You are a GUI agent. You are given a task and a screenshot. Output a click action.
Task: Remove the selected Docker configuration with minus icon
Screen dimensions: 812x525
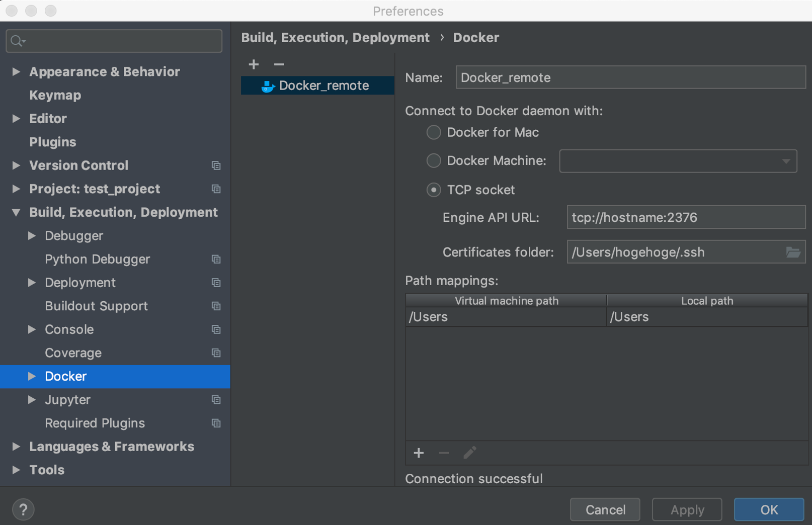point(279,64)
